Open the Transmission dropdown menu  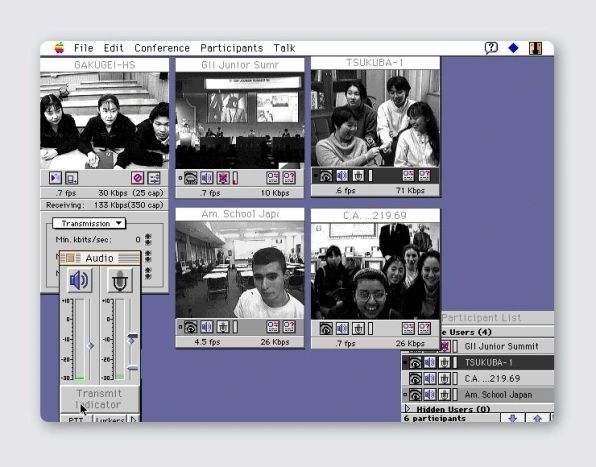coord(89,223)
